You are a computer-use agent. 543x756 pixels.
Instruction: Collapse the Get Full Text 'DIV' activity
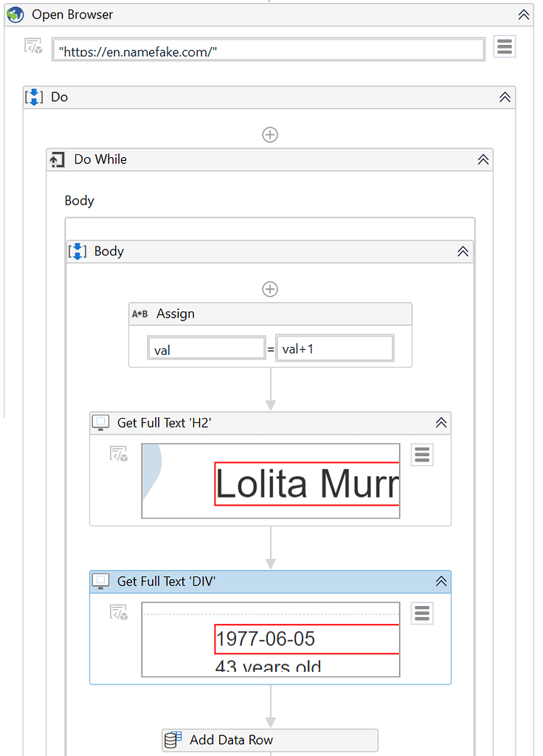[x=441, y=582]
